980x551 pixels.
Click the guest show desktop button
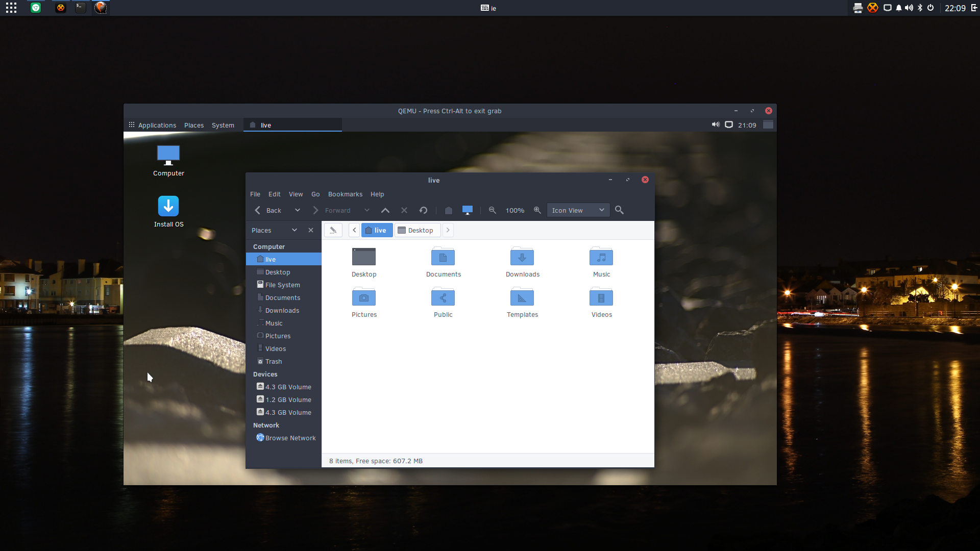click(768, 125)
